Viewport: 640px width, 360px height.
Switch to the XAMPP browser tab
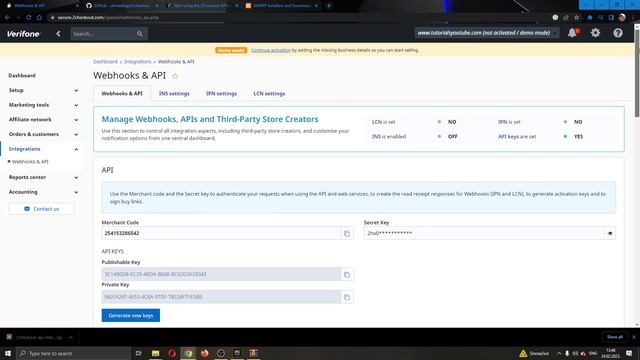tap(282, 6)
